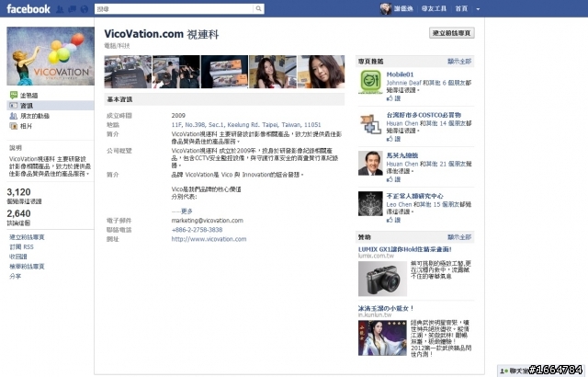Show all sponsored ads link
The height and width of the screenshot is (377, 588).
click(459, 237)
